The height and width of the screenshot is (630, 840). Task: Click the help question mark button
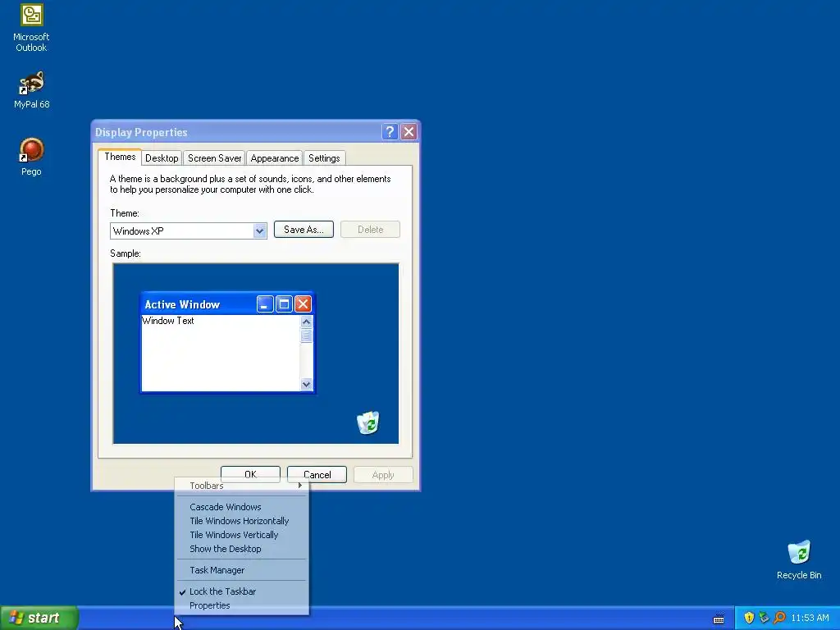point(390,132)
